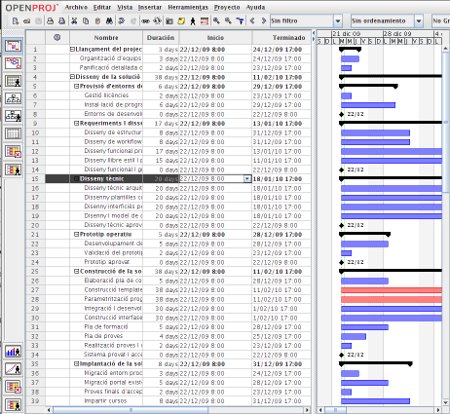The height and width of the screenshot is (414, 450).
Task: Click the Assign resources person icon
Action: coord(193,21)
